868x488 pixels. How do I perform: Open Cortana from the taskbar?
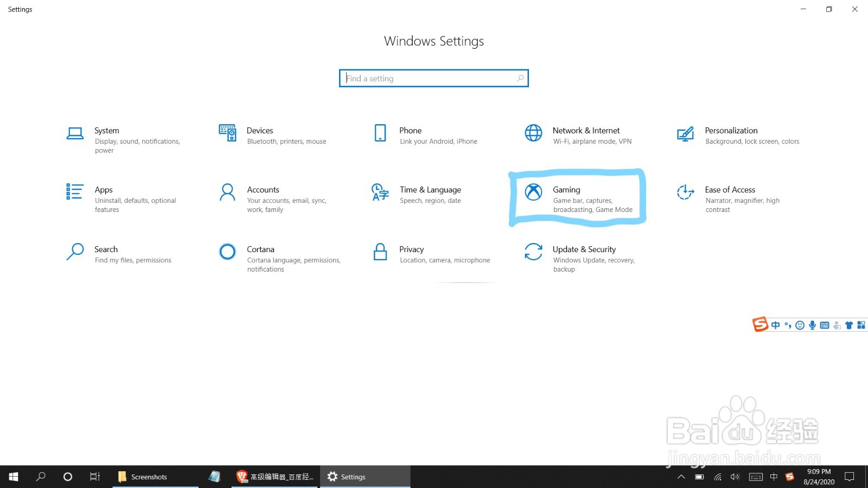(x=68, y=477)
